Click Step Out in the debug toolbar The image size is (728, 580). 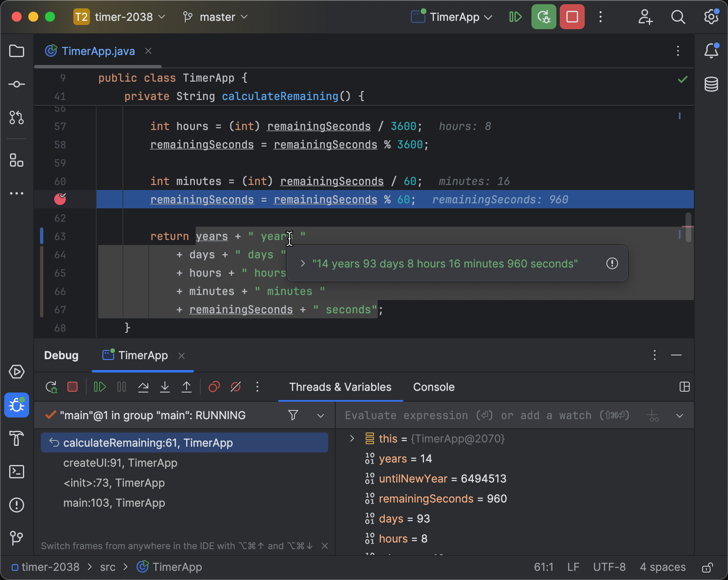187,387
